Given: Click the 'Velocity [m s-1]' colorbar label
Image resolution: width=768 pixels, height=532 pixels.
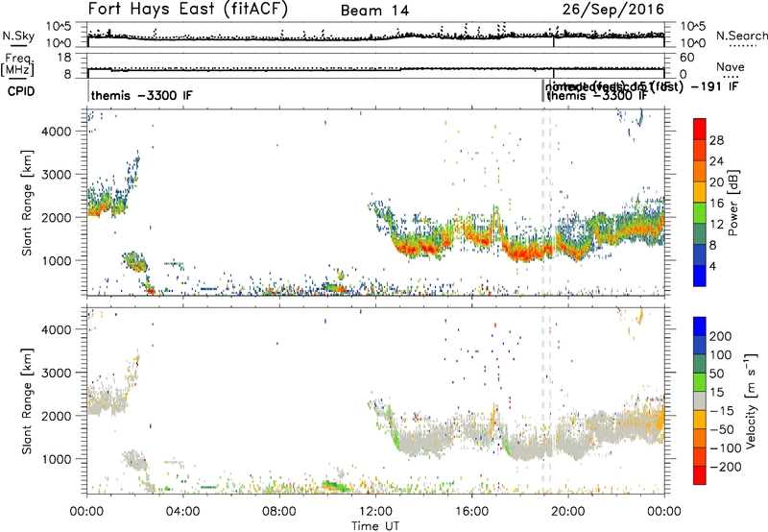Looking at the screenshot, I should [750, 400].
